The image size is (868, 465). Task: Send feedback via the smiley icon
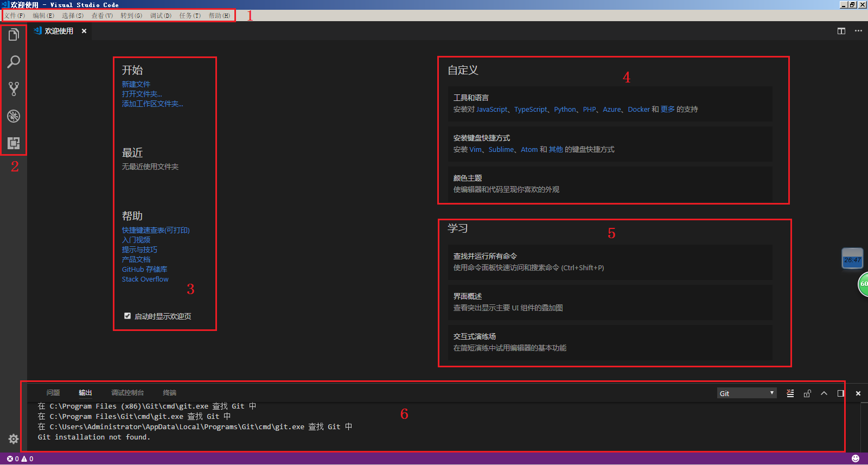coord(856,459)
